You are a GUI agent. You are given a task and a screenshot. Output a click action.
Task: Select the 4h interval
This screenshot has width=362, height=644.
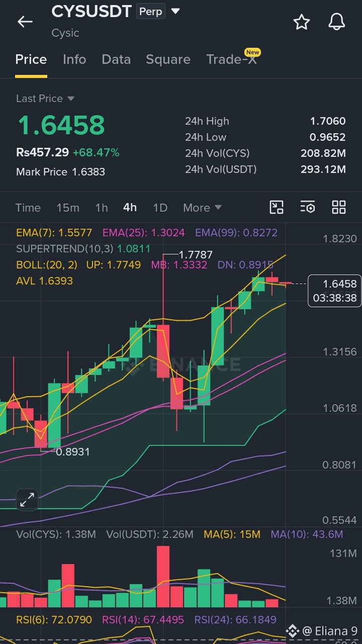[130, 208]
